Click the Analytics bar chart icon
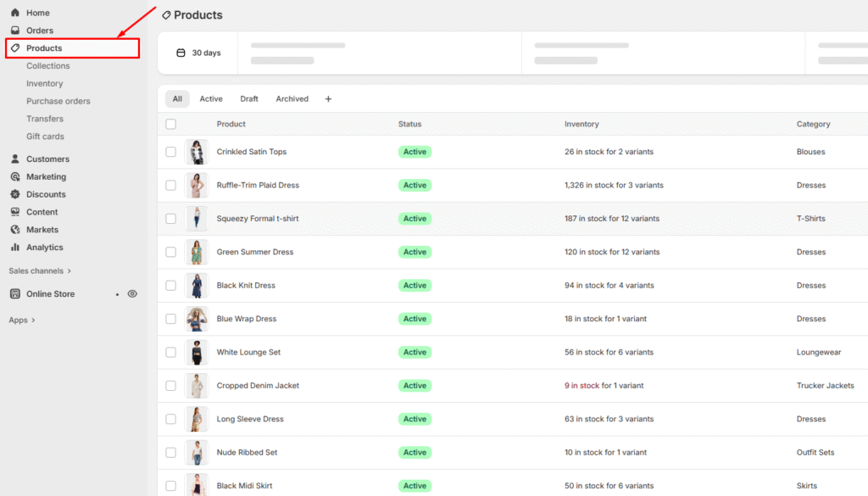The height and width of the screenshot is (496, 868). 15,248
